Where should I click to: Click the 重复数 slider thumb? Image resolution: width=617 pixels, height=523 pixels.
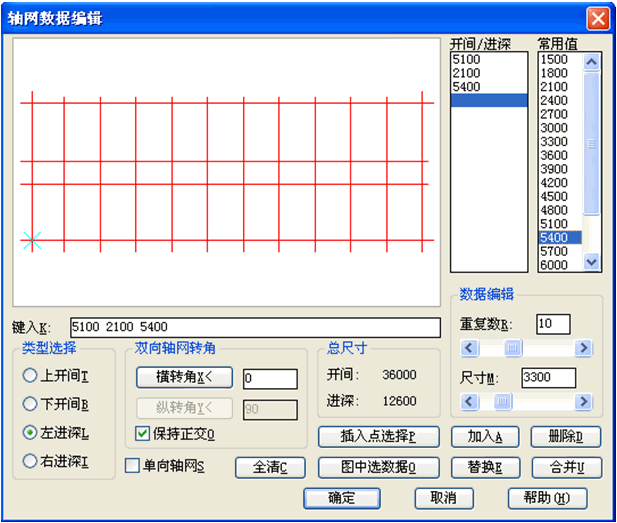point(513,348)
